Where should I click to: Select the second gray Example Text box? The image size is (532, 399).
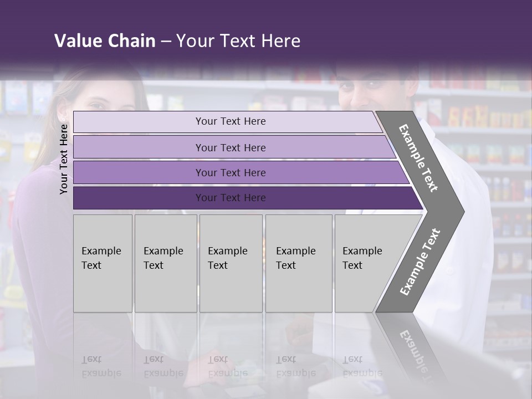tap(165, 263)
